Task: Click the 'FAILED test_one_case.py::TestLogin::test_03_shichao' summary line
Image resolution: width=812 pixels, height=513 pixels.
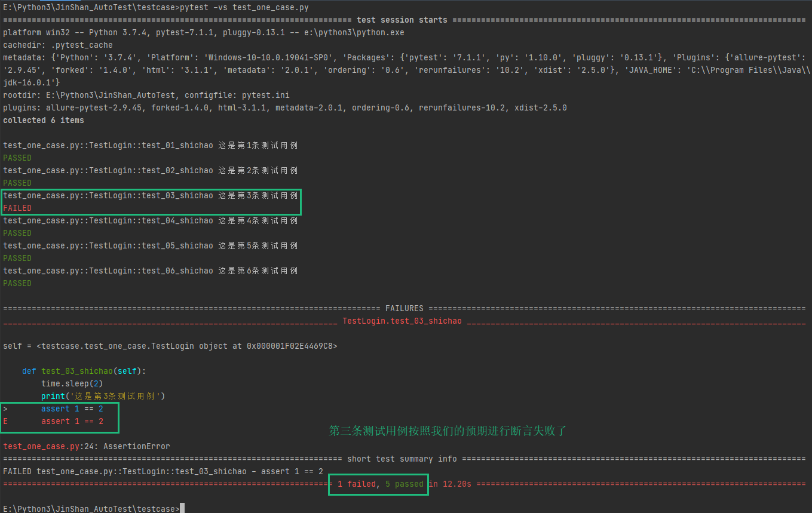Action: [163, 471]
